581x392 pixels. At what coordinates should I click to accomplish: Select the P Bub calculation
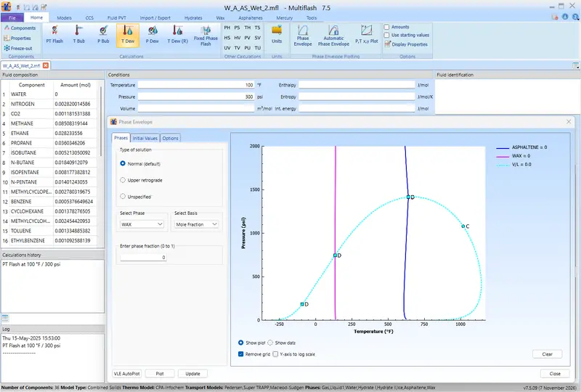[103, 34]
